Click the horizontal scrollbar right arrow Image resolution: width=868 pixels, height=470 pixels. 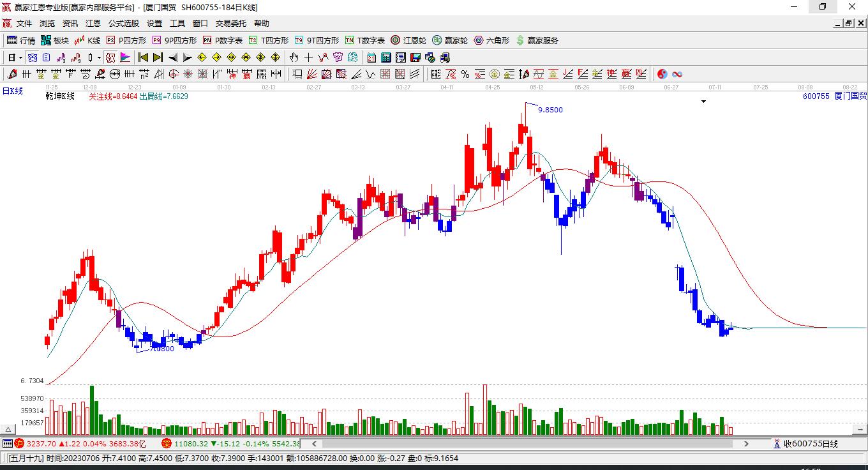click(747, 444)
